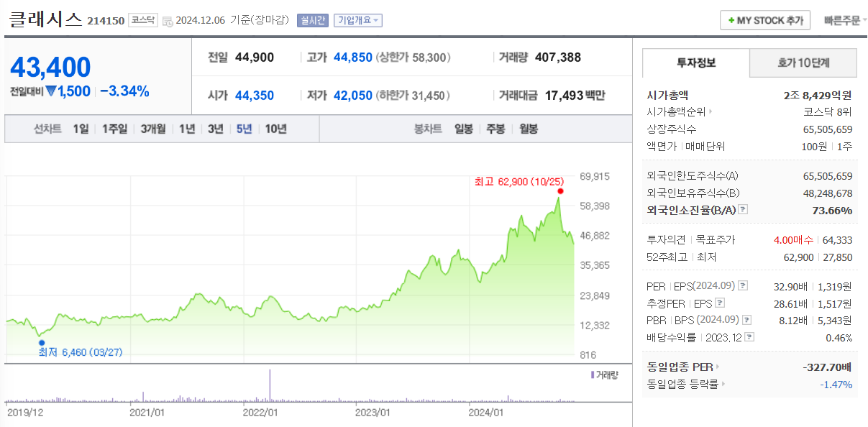Select the 3개월 line chart period

(153, 129)
